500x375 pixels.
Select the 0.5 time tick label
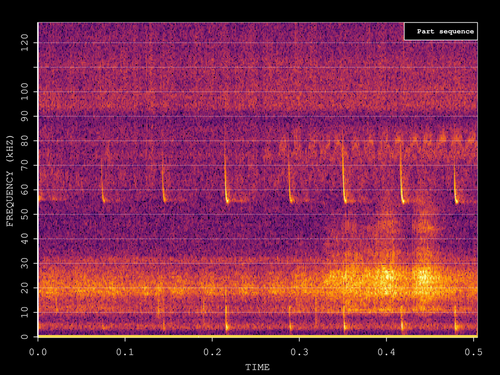point(474,352)
